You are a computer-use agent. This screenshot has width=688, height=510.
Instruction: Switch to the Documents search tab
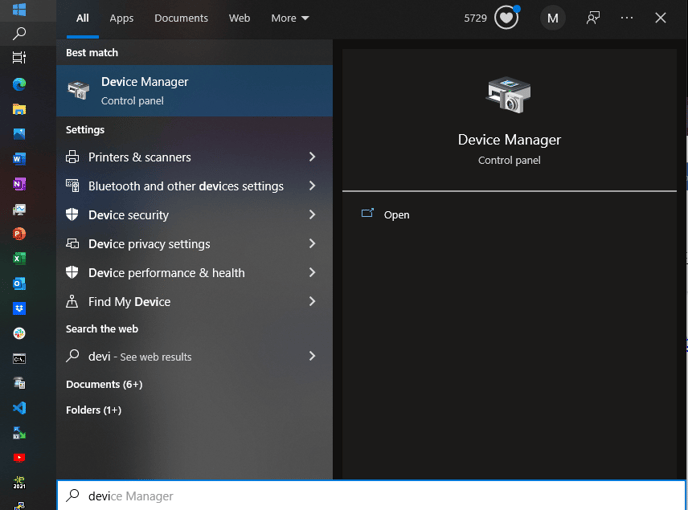(181, 18)
